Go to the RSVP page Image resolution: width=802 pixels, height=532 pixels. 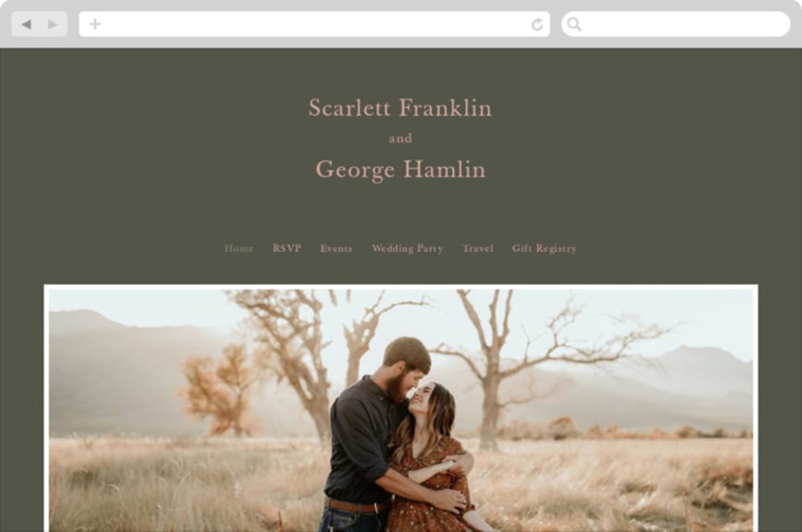(x=287, y=249)
